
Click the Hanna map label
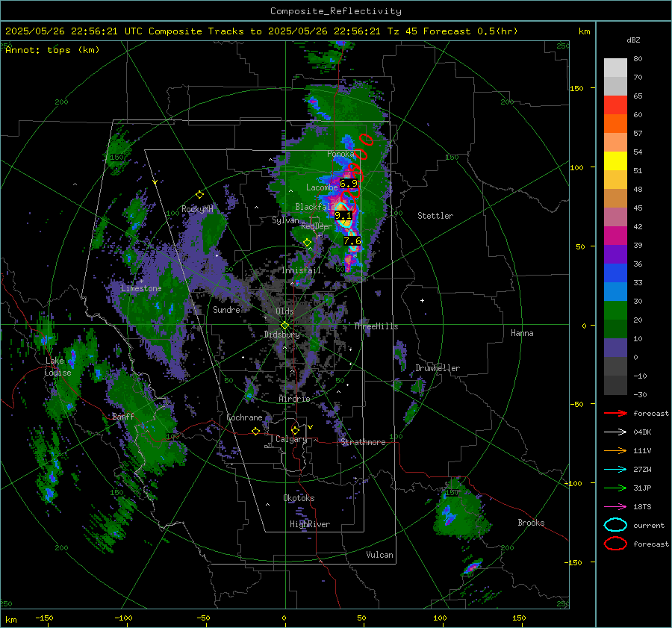pyautogui.click(x=522, y=333)
